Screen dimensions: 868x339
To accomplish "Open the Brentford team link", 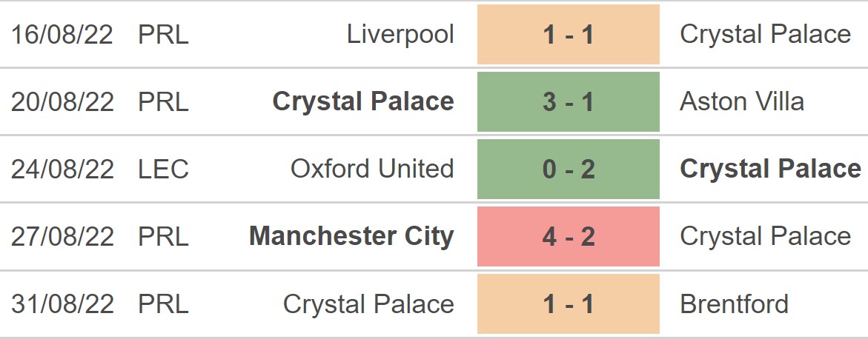I will click(x=734, y=303).
